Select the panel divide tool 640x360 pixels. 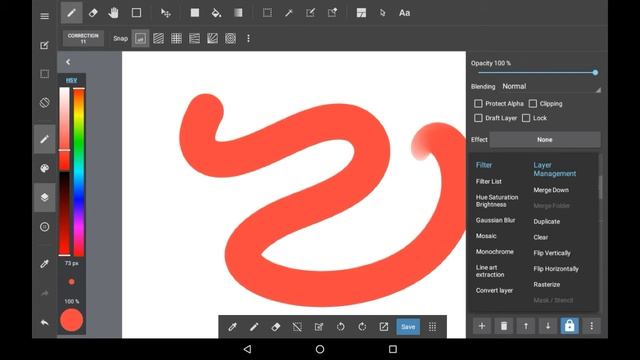coord(361,13)
